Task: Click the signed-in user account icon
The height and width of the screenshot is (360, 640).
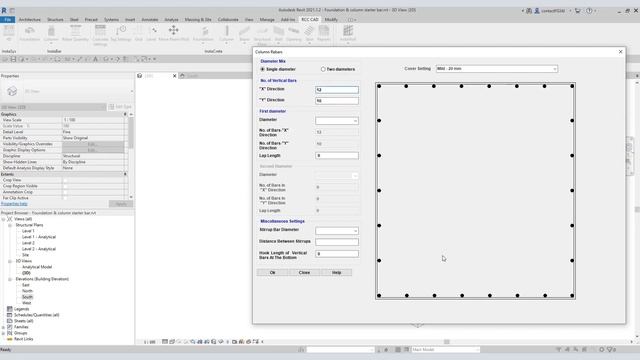Action: (537, 11)
